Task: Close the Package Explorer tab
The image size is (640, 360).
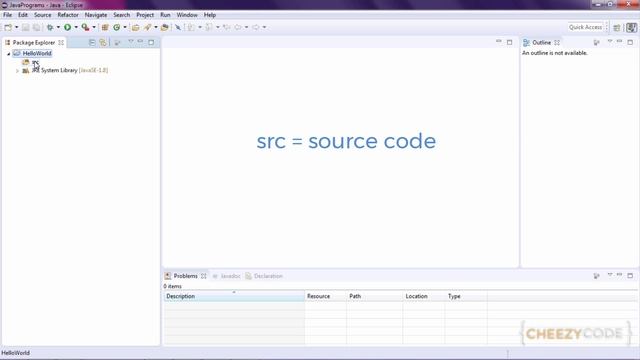Action: click(x=61, y=42)
